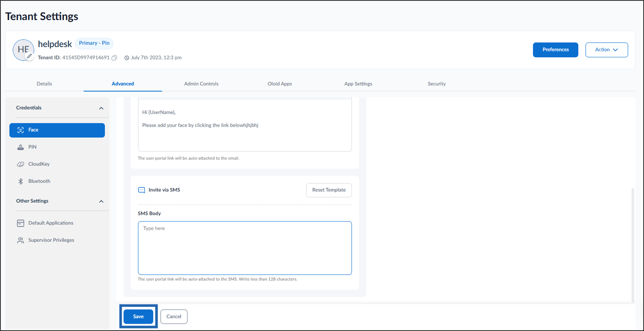Click the helpdesk tenant name
This screenshot has height=331, width=644.
coord(55,44)
